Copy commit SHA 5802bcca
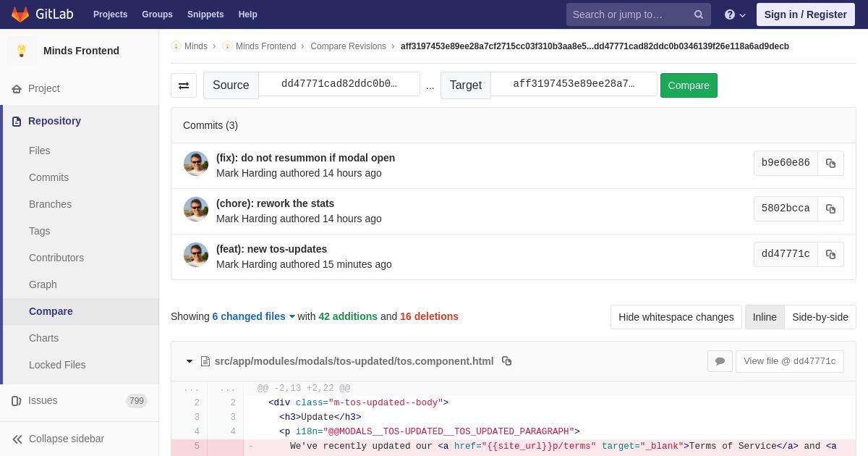Viewport: 868px width, 456px height. click(830, 208)
